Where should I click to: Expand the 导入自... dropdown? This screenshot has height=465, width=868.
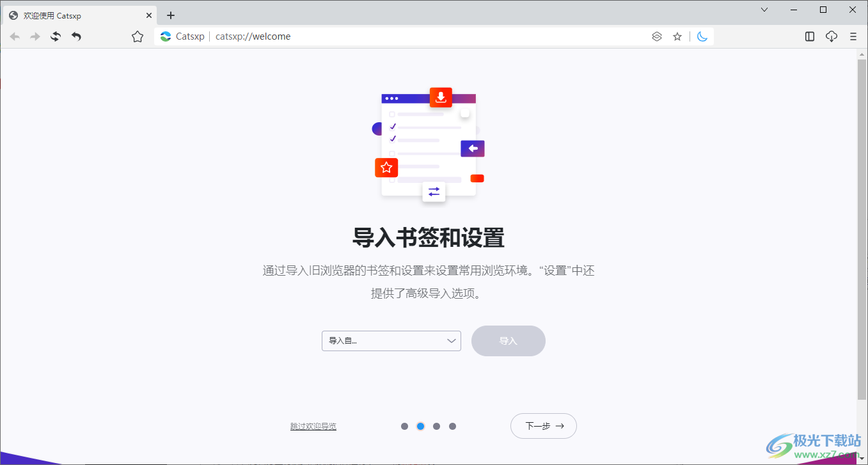point(391,341)
